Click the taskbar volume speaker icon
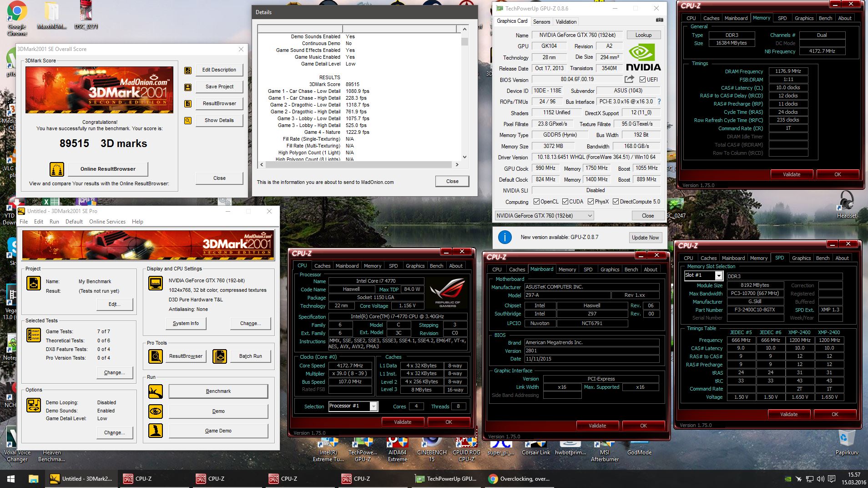Viewport: 868px width, 488px height. tap(820, 478)
